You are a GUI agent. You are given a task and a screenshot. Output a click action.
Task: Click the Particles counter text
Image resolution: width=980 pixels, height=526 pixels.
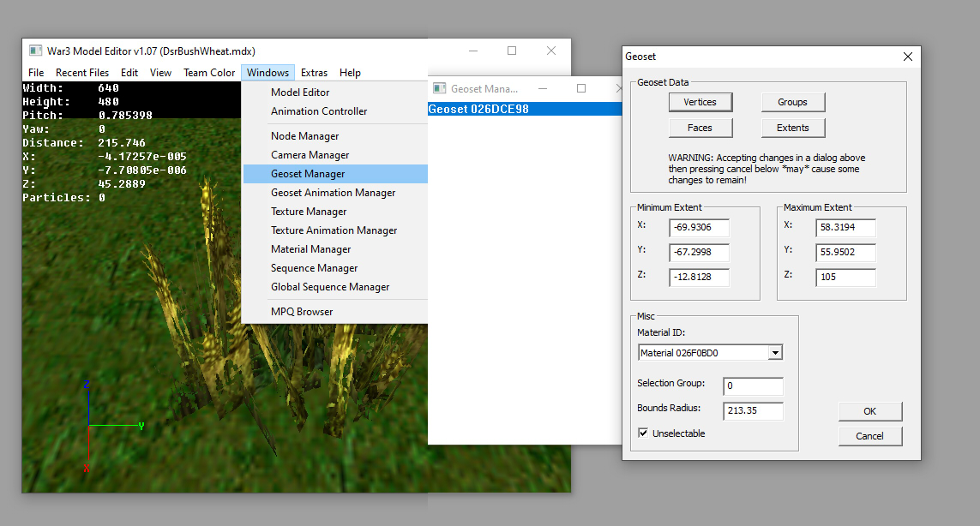click(63, 197)
